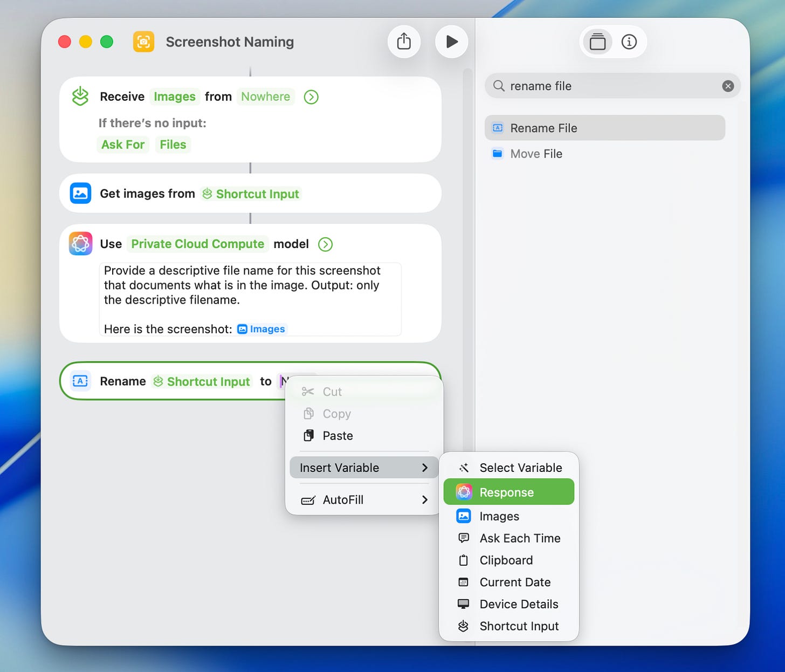785x672 pixels.
Task: Click the scissors Cut icon
Action: point(308,392)
